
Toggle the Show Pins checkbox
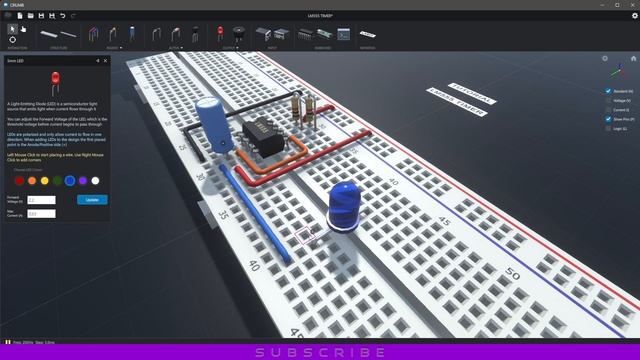click(x=608, y=119)
